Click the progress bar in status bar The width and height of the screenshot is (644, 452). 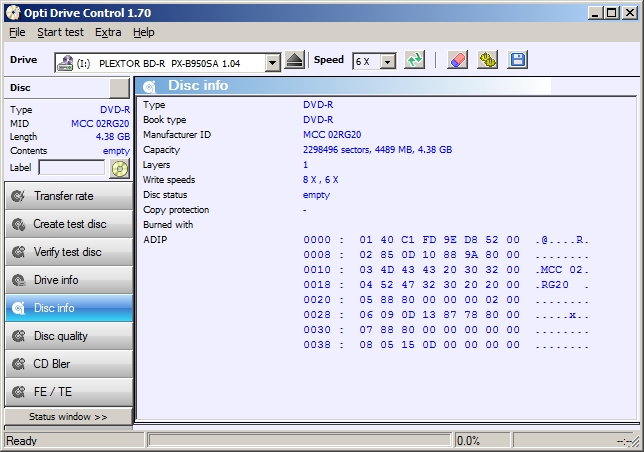tap(299, 441)
